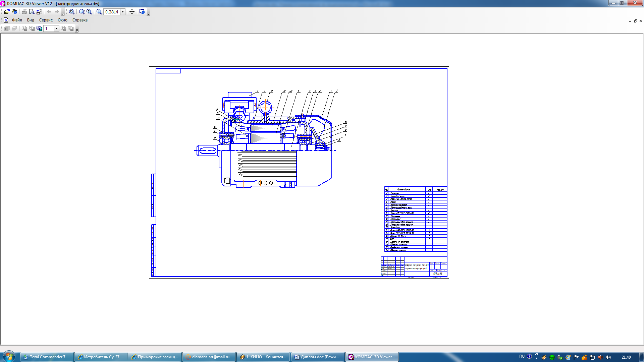Image resolution: width=644 pixels, height=362 pixels.
Task: Open the zoom scale dropdown arrow
Action: pyautogui.click(x=123, y=12)
